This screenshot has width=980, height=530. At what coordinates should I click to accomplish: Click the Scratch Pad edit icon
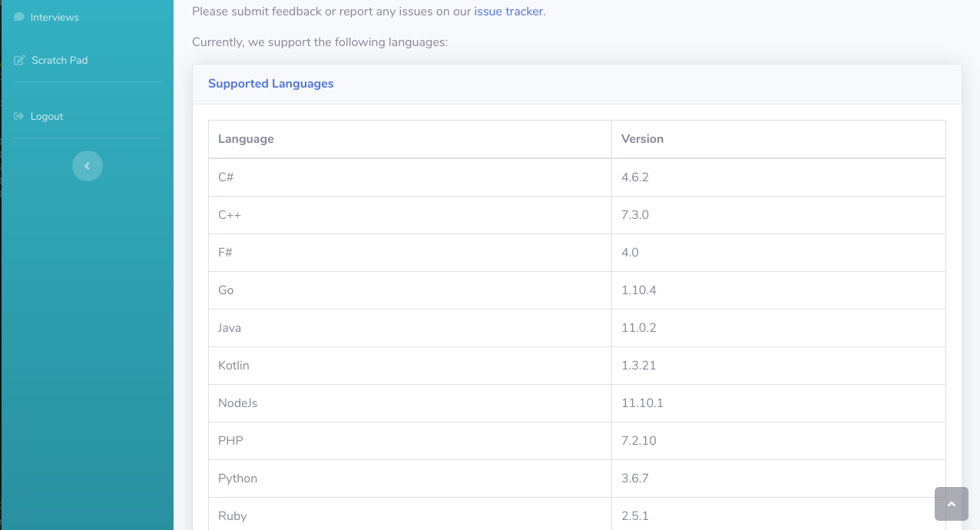(20, 60)
